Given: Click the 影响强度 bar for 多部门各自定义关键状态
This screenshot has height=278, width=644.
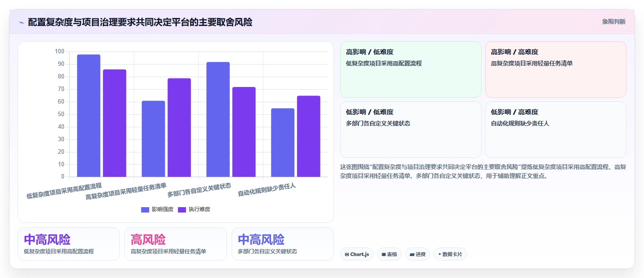Looking at the screenshot, I should 218,119.
